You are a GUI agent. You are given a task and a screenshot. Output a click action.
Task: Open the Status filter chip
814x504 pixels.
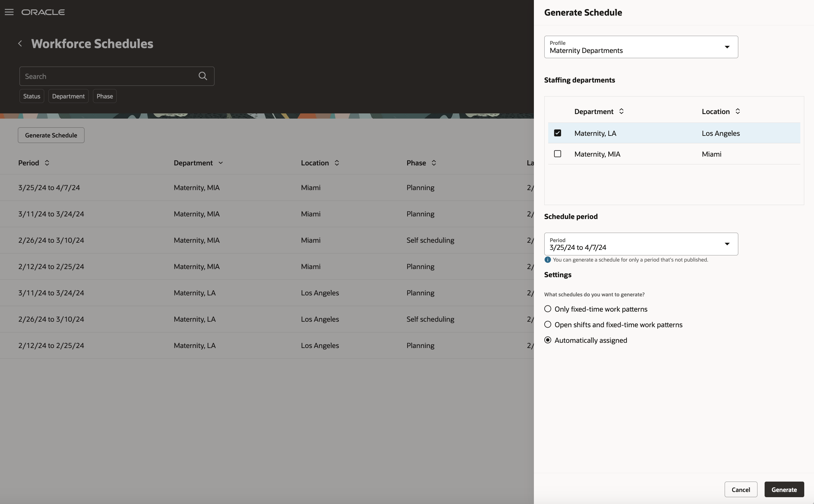32,96
